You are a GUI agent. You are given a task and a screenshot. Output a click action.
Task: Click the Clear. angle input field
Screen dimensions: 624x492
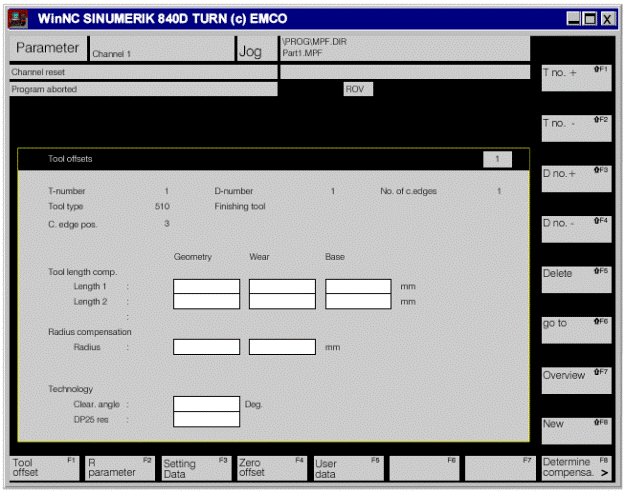click(x=207, y=404)
